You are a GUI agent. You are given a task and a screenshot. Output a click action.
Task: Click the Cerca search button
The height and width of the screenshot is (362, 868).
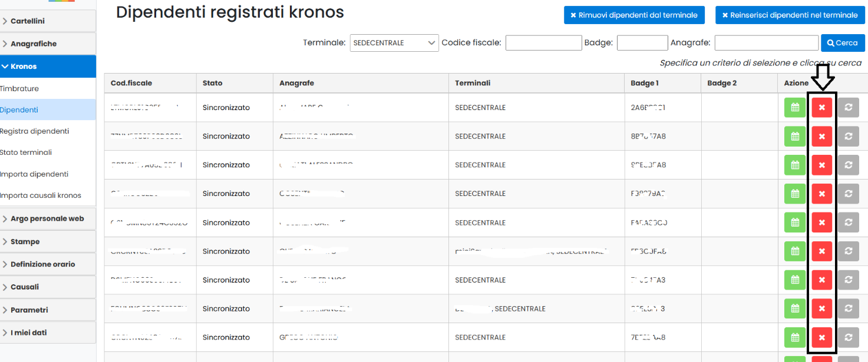(843, 43)
